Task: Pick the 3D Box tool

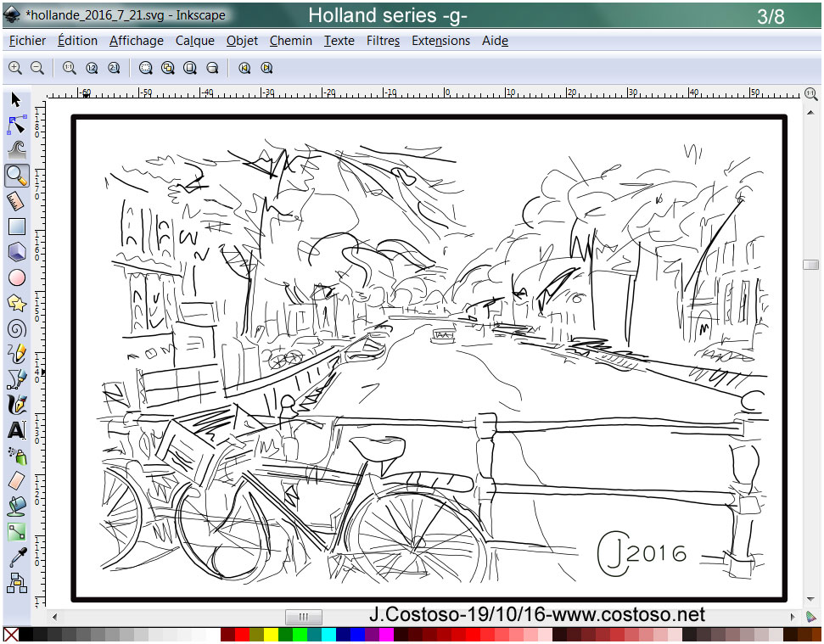Action: [16, 252]
